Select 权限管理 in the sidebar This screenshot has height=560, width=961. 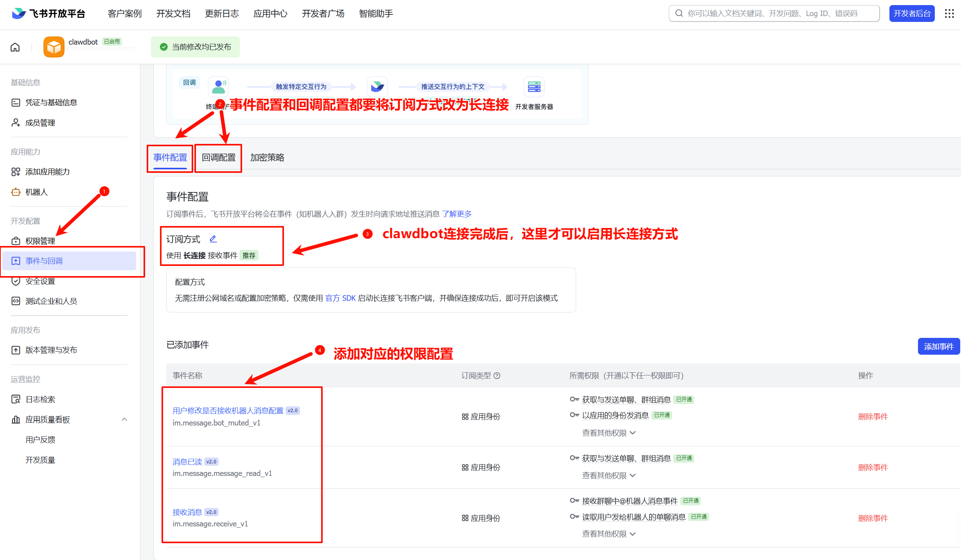coord(40,241)
